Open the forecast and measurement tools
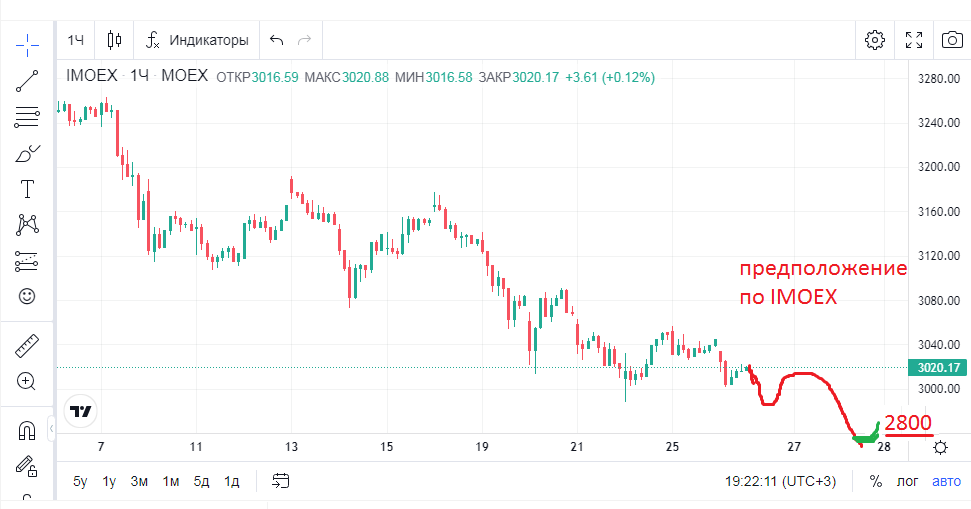 coord(27,261)
